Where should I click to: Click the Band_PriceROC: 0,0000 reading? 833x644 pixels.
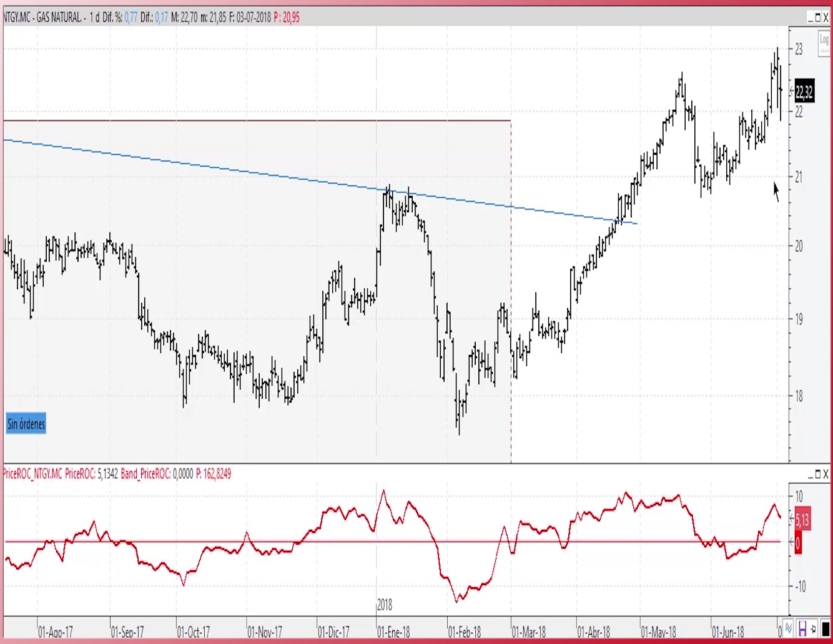pos(157,474)
